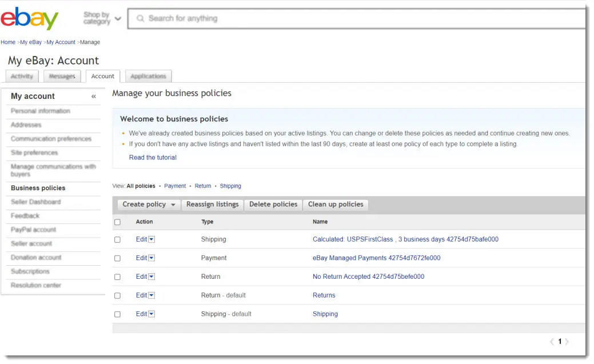Click the Delete policies button

coord(273,205)
